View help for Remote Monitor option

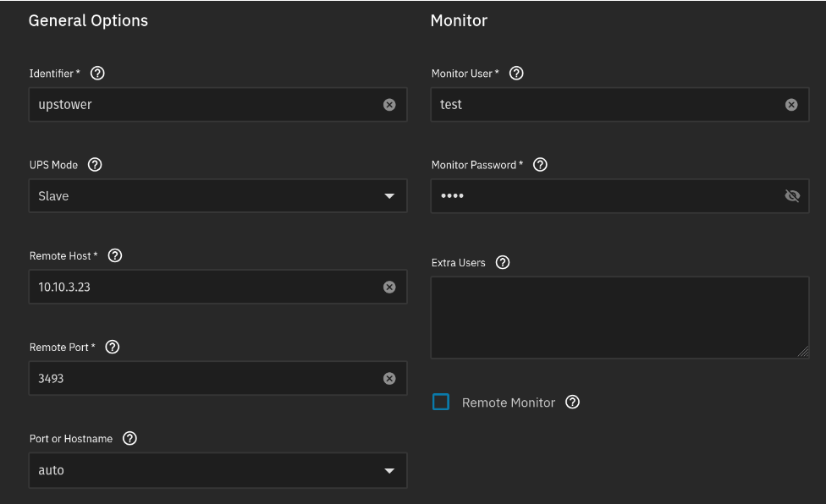[x=572, y=403]
